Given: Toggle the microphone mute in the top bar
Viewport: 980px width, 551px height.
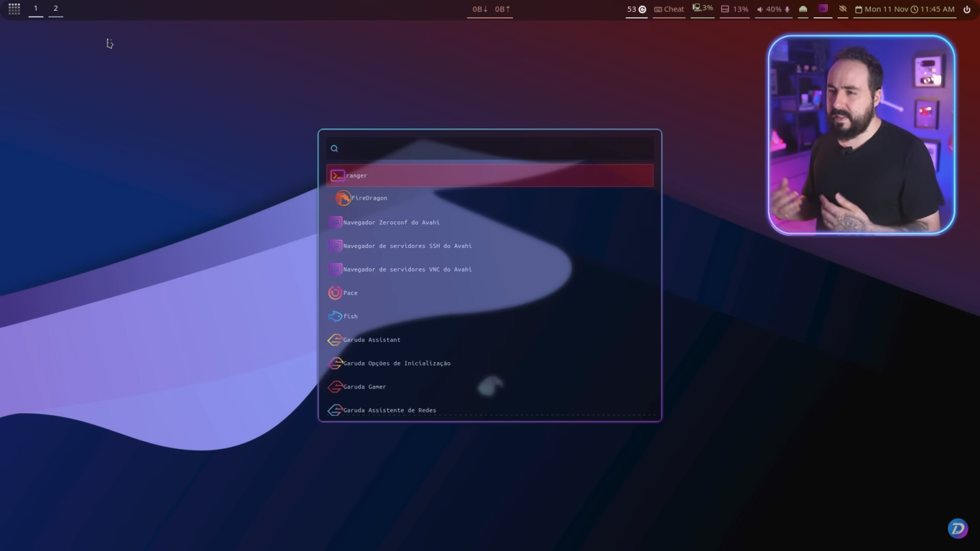Looking at the screenshot, I should tap(787, 9).
